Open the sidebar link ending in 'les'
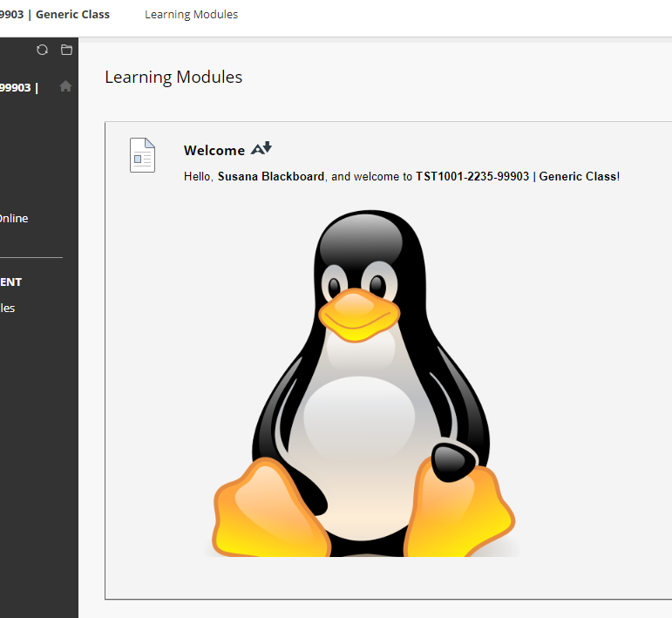Viewport: 672px width, 618px height. coord(7,309)
